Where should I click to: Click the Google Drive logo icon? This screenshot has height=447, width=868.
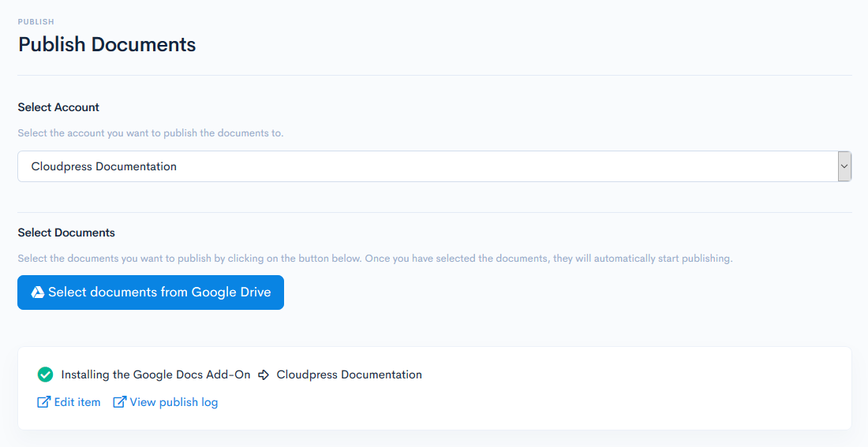pos(38,292)
